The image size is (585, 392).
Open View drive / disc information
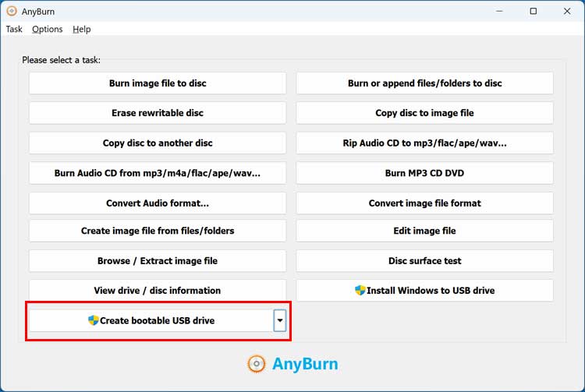point(158,290)
